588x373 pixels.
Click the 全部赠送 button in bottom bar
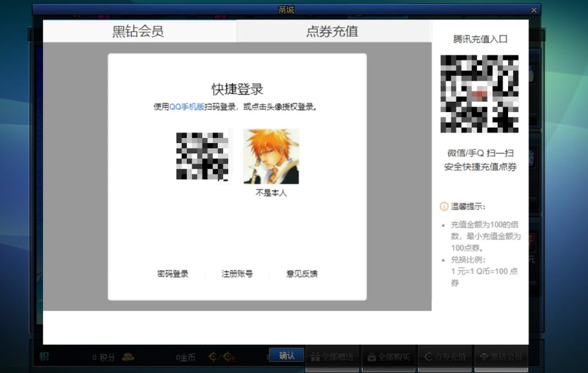pos(333,358)
